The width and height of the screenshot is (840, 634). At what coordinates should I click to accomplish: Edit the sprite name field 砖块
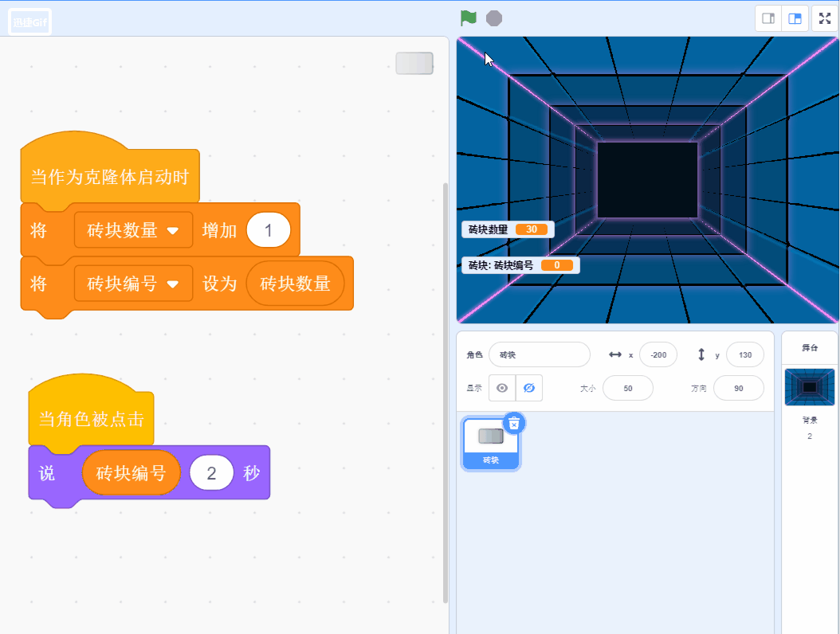(x=539, y=354)
